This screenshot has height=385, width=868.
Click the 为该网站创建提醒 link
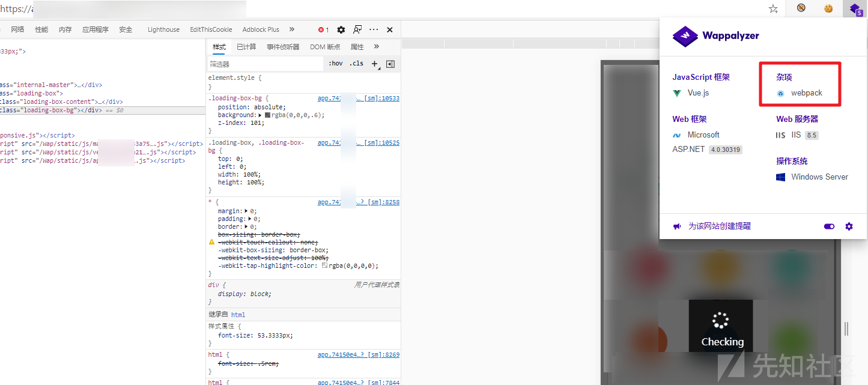(720, 226)
